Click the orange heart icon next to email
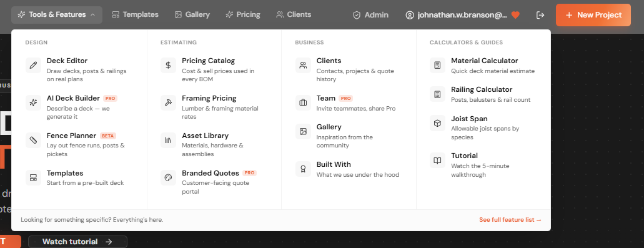Viewport: 644px width, 248px height. pyautogui.click(x=515, y=15)
